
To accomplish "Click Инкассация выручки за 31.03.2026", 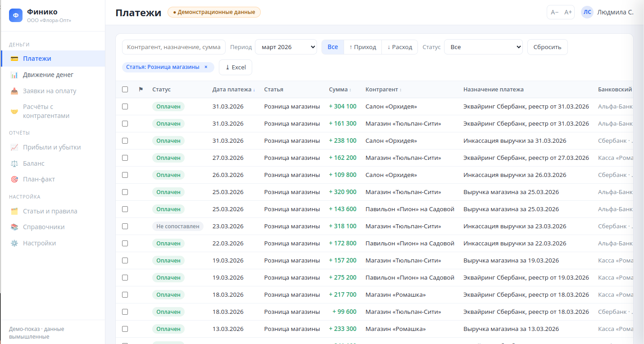I will [515, 141].
